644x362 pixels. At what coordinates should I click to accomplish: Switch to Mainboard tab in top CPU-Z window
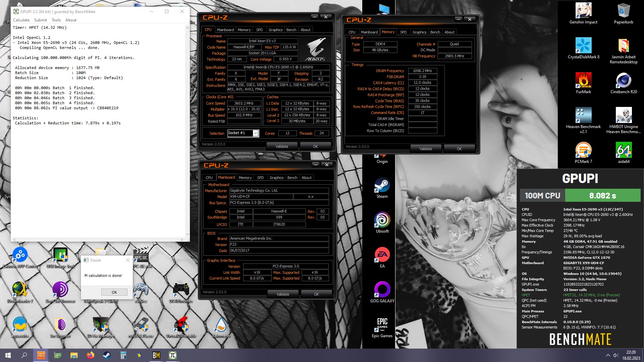click(225, 30)
